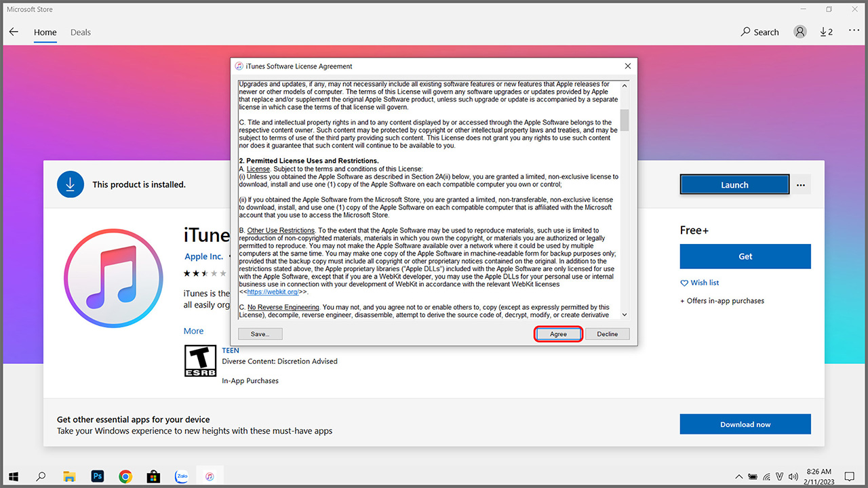This screenshot has width=868, height=488.
Task: Click the battery icon in system tray
Action: coord(753,476)
